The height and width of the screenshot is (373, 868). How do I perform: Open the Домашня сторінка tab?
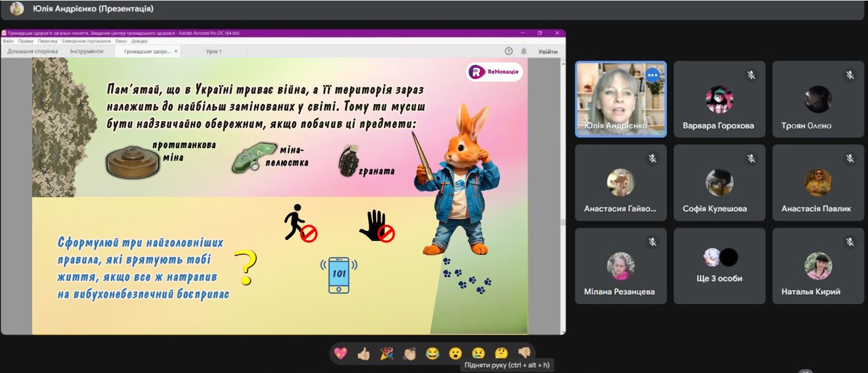33,52
